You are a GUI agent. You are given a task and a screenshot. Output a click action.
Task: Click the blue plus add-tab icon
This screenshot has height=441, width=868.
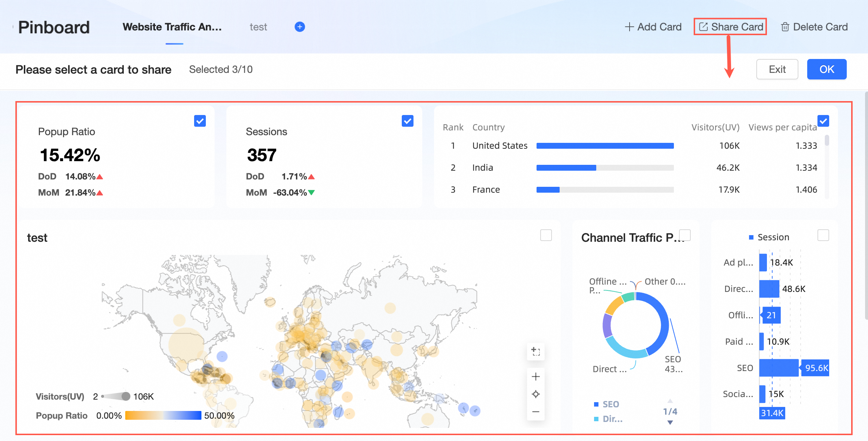click(x=300, y=27)
